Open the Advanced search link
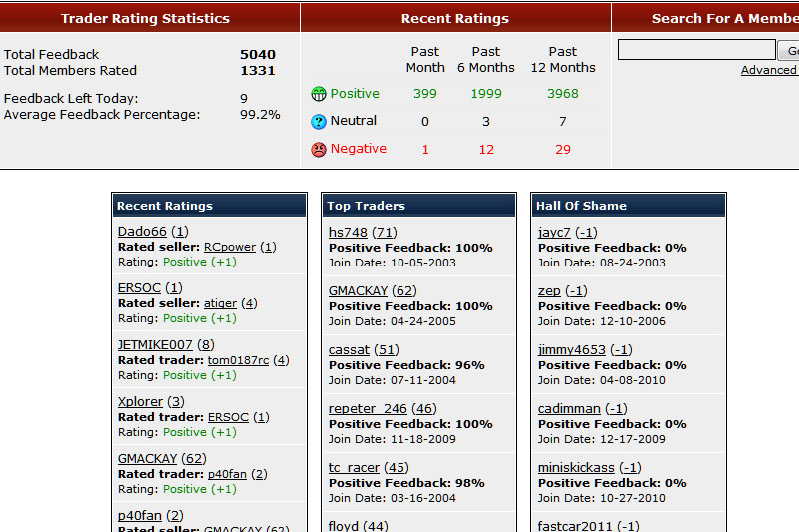Image resolution: width=799 pixels, height=532 pixels. click(x=769, y=70)
